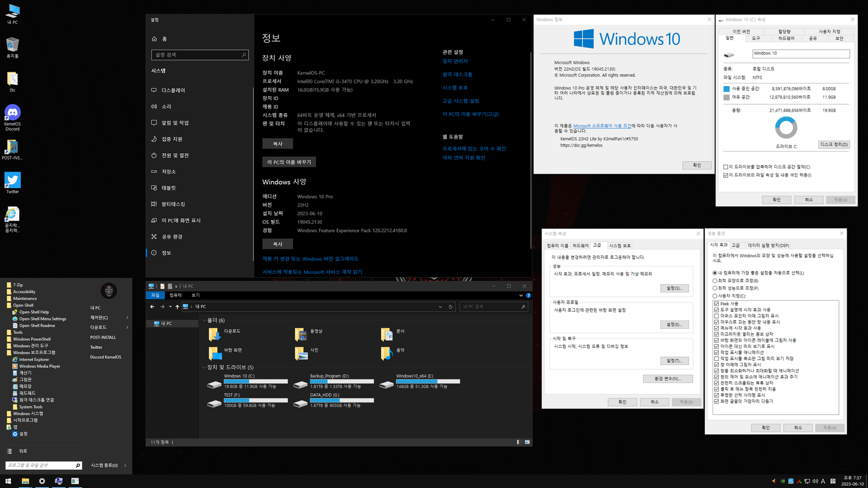
Task: Switch to 데이터 실행 방지(DEP) tab
Action: (768, 245)
